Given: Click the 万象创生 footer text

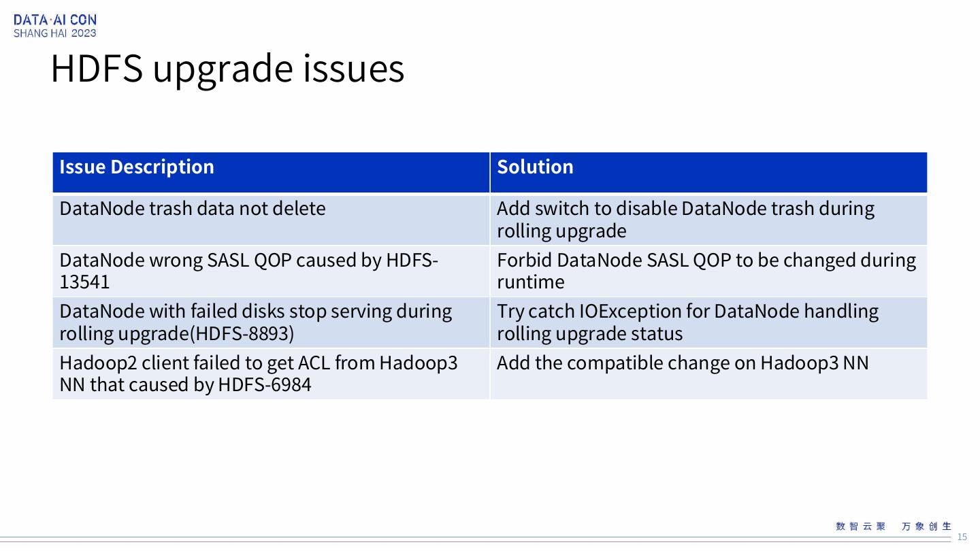Looking at the screenshot, I should (x=926, y=527).
